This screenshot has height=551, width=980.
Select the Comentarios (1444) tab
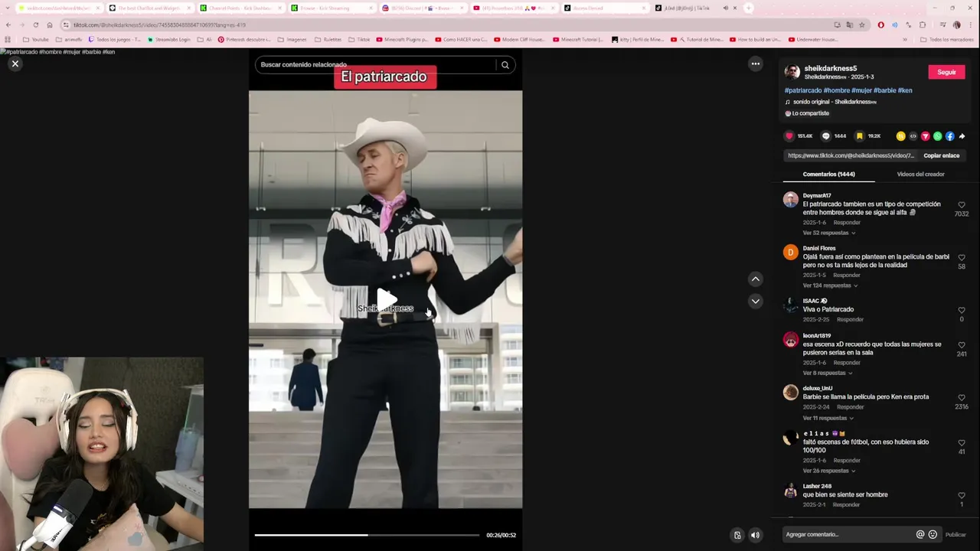pyautogui.click(x=828, y=174)
